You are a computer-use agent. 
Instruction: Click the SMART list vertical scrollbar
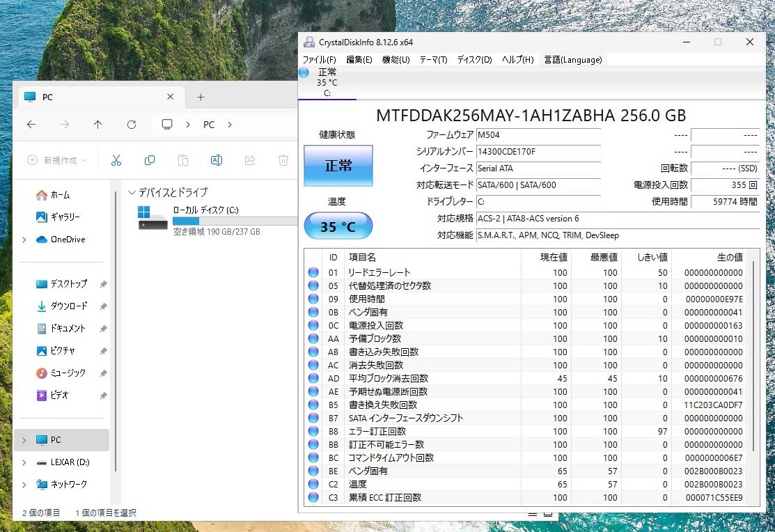coord(753,356)
